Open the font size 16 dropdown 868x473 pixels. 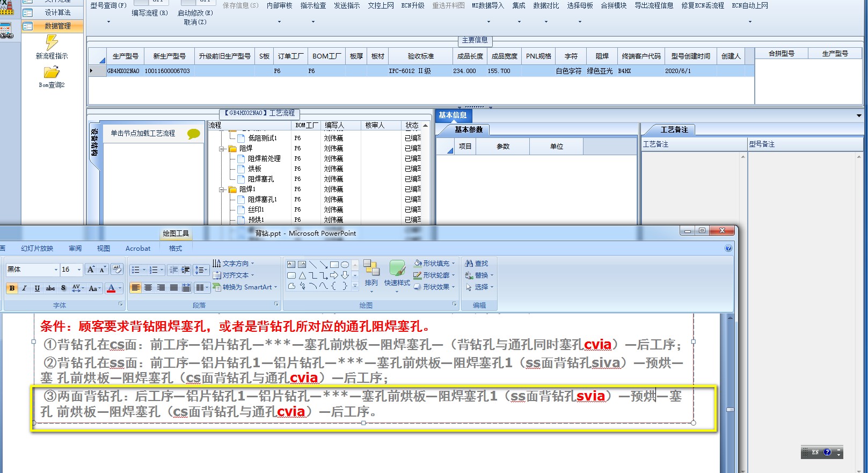point(79,270)
